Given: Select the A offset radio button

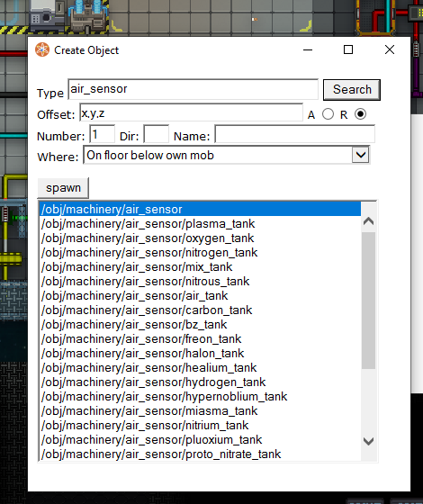Looking at the screenshot, I should click(x=328, y=114).
